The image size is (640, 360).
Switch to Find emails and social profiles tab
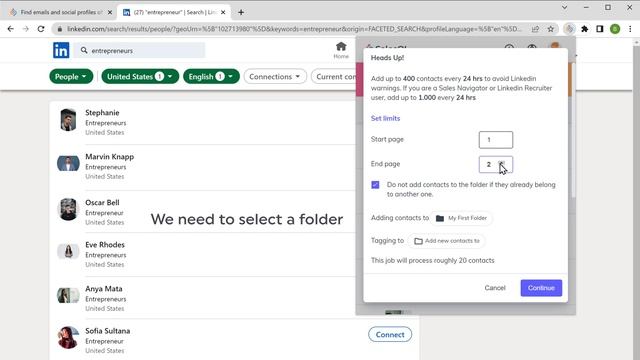(x=60, y=12)
